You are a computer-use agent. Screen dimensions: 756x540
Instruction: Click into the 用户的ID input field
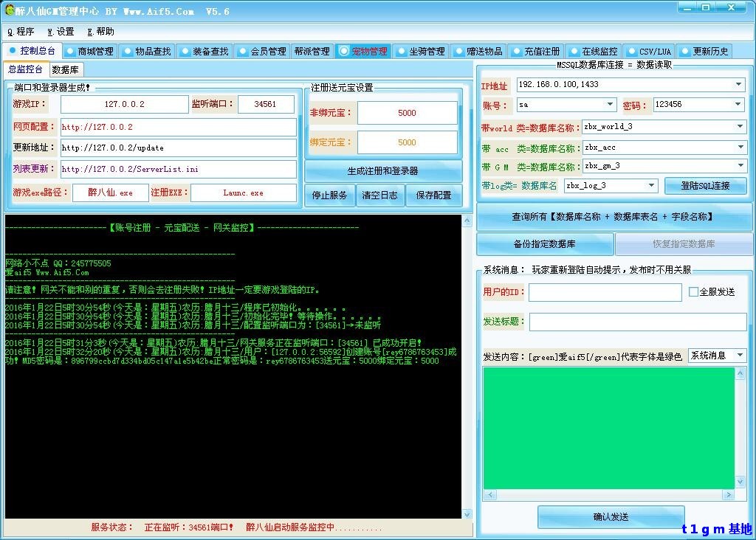click(x=605, y=293)
